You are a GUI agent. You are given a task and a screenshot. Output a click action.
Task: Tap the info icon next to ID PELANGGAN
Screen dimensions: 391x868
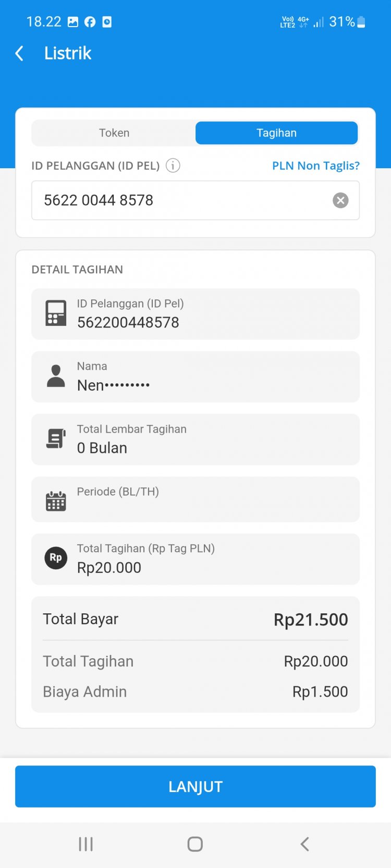[x=173, y=166]
